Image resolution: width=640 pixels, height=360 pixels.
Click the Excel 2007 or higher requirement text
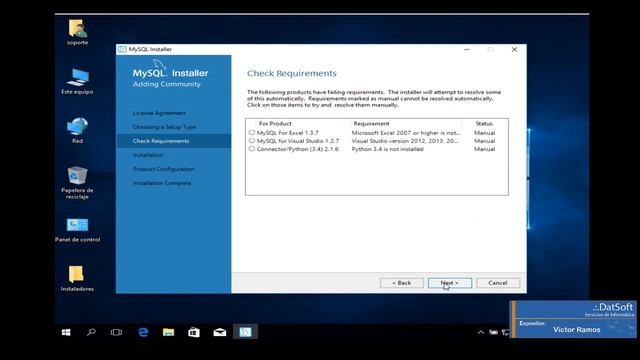click(x=406, y=133)
